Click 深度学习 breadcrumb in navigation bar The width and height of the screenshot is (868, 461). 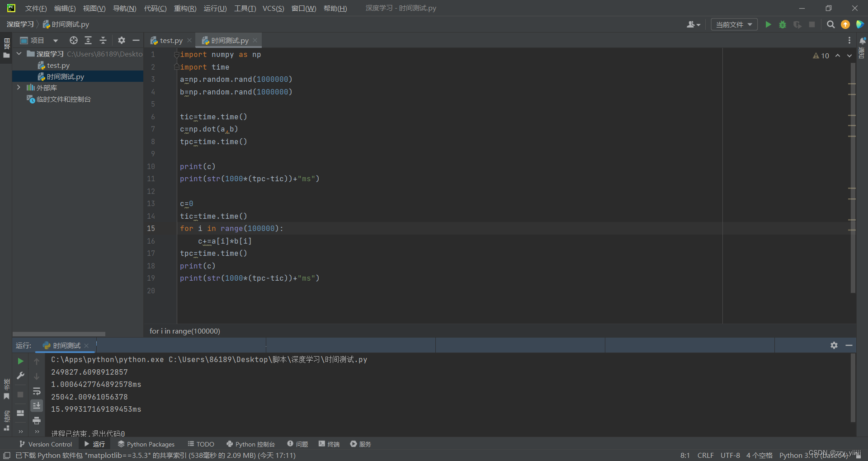coord(20,24)
